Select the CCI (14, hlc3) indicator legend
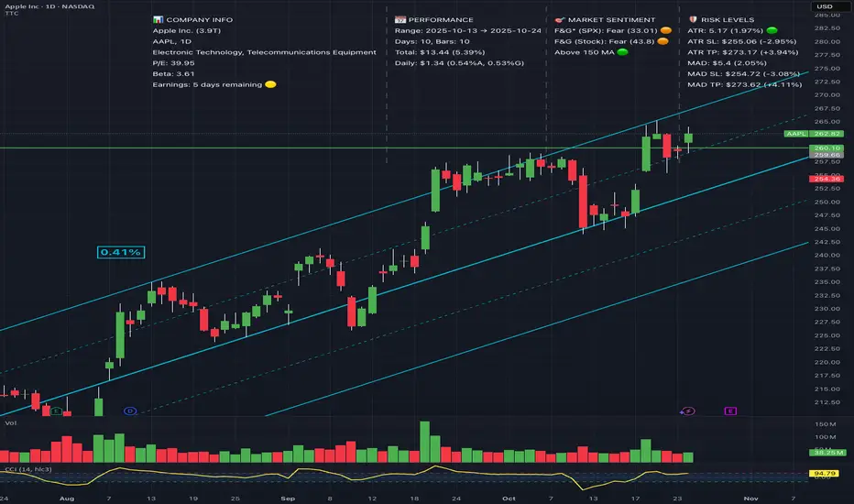This screenshot has width=854, height=504. click(x=28, y=469)
